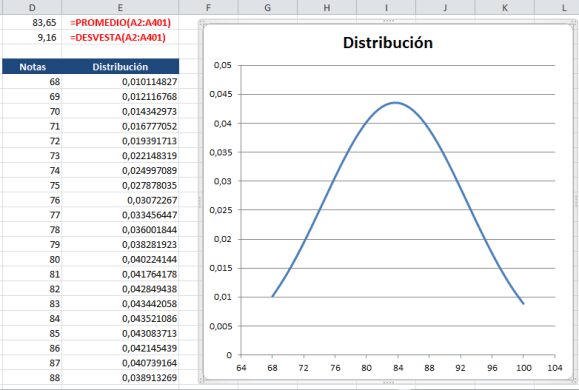The height and width of the screenshot is (390, 579).
Task: Select the Notas cell with 71
Action: (32, 126)
